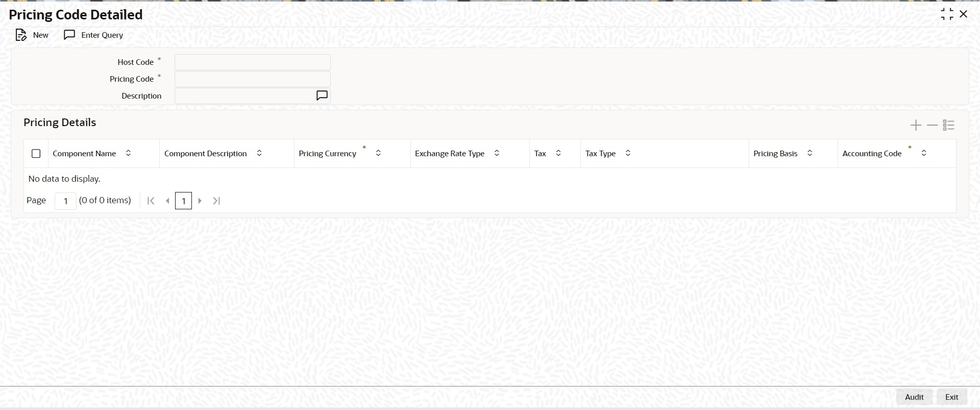The height and width of the screenshot is (410, 980).
Task: Sort by Exchange Rate Type
Action: tap(497, 153)
